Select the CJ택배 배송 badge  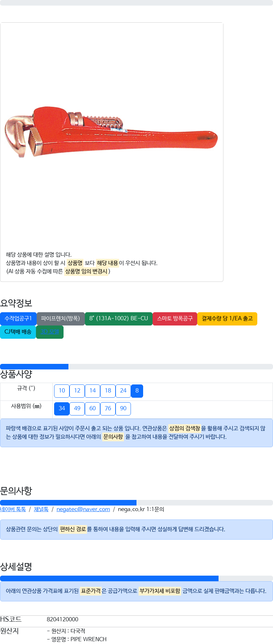click(18, 332)
